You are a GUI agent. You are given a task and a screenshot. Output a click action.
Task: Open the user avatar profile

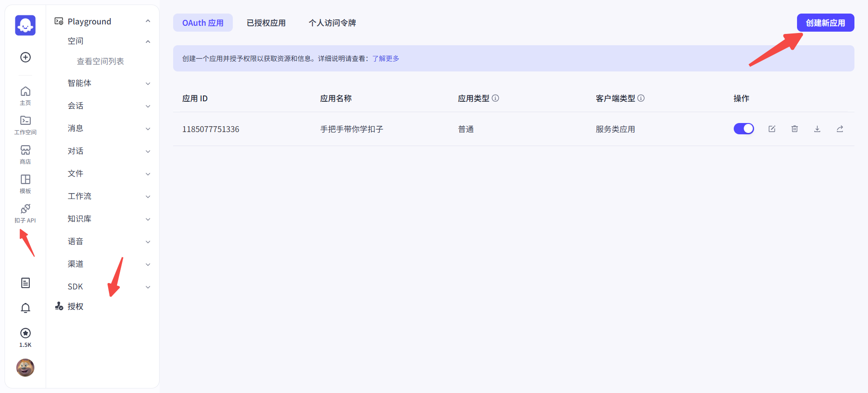[25, 368]
